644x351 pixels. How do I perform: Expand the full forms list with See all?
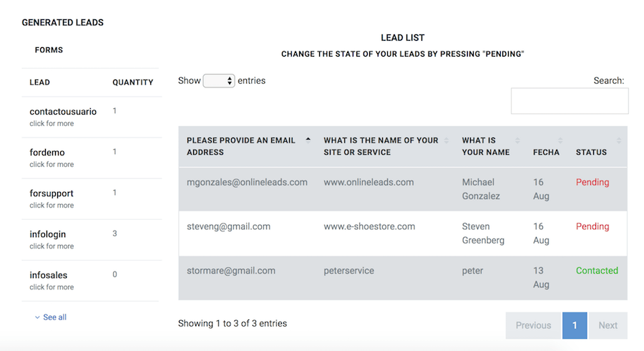point(54,317)
